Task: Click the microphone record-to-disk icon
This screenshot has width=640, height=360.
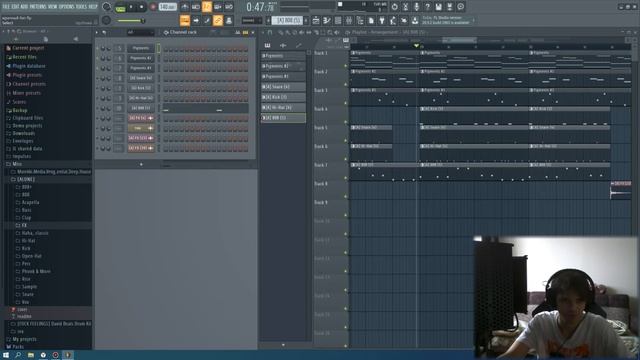Action: click(x=416, y=7)
